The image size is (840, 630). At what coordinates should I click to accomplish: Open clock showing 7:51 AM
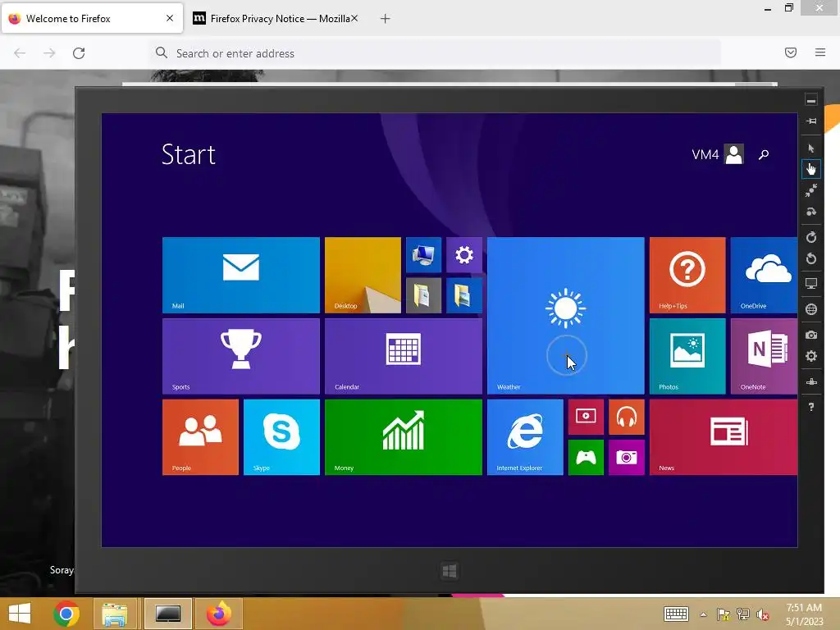tap(804, 614)
